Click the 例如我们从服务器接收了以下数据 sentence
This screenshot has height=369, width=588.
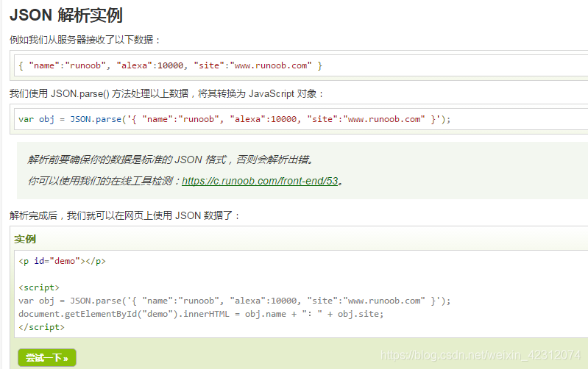click(x=85, y=40)
